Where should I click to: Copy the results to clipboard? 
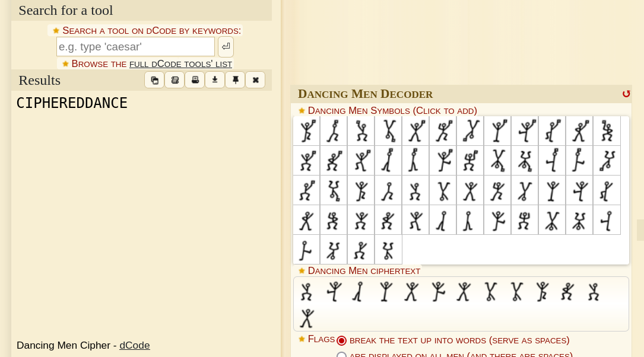(x=154, y=80)
